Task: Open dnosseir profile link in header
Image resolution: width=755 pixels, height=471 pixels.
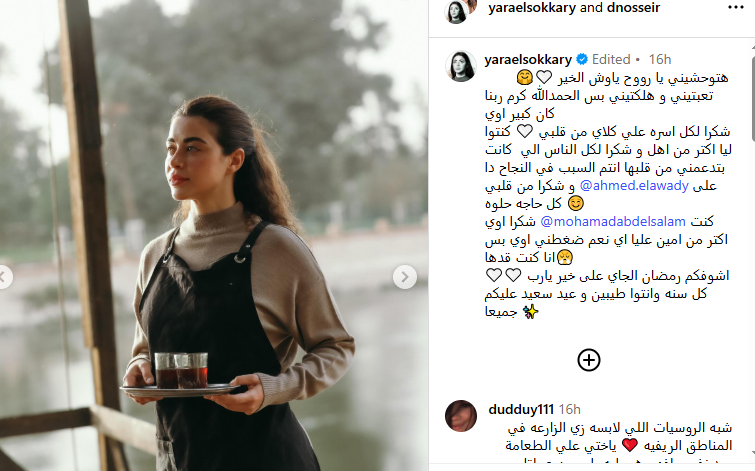Action: pyautogui.click(x=632, y=8)
